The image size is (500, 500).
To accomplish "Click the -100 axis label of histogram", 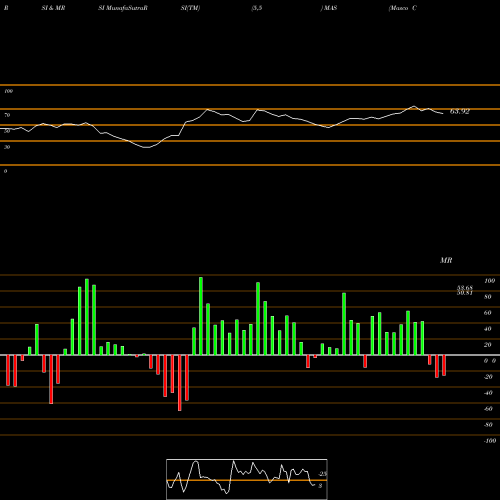I will click(x=490, y=441).
